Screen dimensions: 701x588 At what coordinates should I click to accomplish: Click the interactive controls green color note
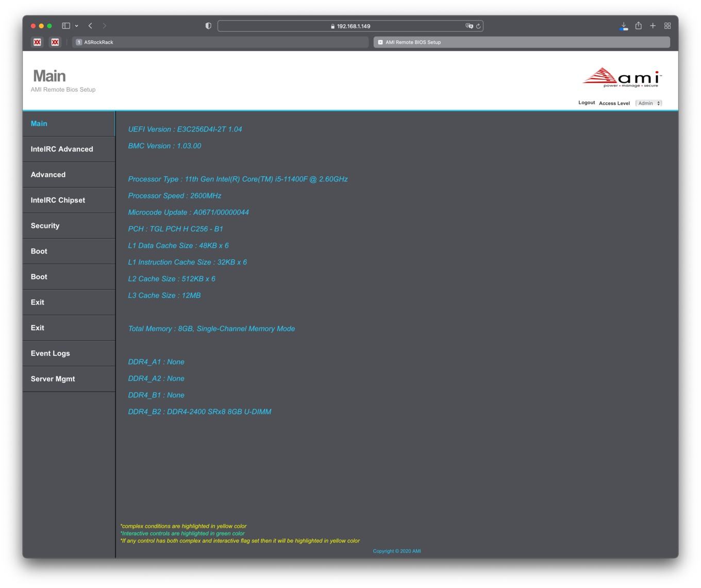pos(182,533)
